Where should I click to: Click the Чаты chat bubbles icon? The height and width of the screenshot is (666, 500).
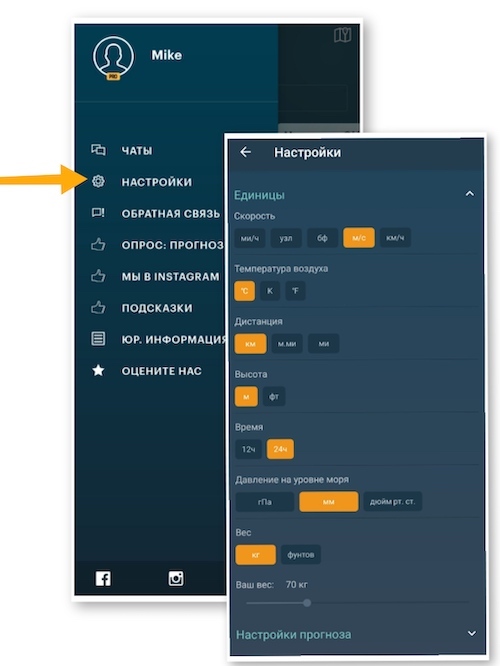coord(98,150)
